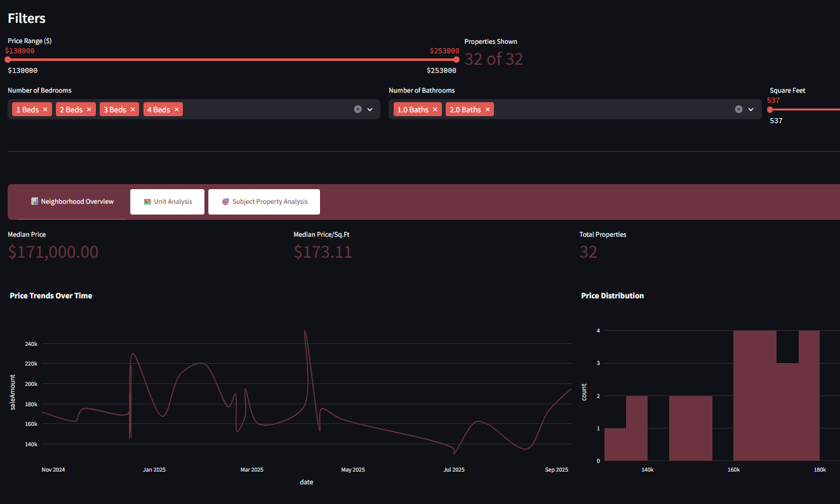Remove the 2.0 Baths filter tag
Viewport: 840px width, 504px height.
(488, 110)
